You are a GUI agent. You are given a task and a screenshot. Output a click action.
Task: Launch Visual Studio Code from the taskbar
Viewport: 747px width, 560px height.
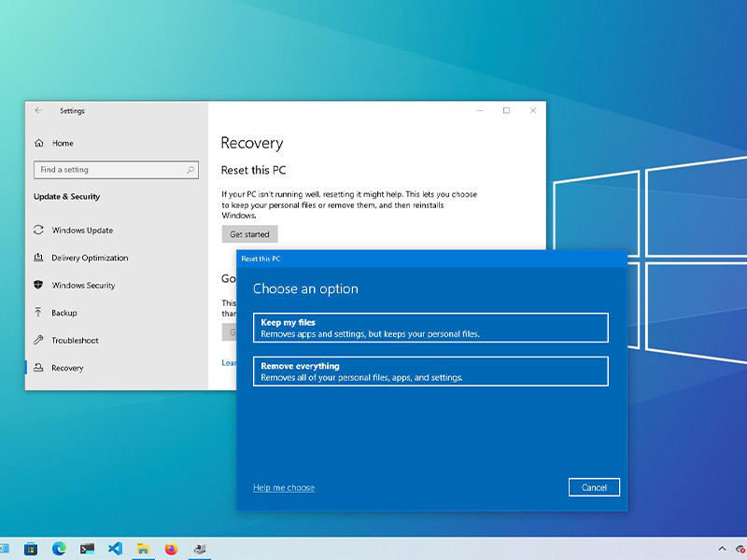pos(115,549)
